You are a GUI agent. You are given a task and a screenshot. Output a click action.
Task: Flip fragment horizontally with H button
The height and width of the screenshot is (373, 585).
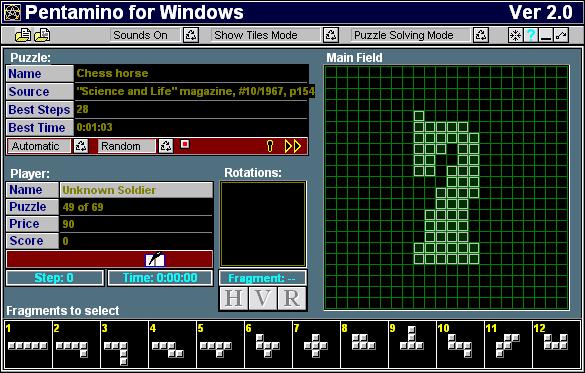tap(234, 298)
